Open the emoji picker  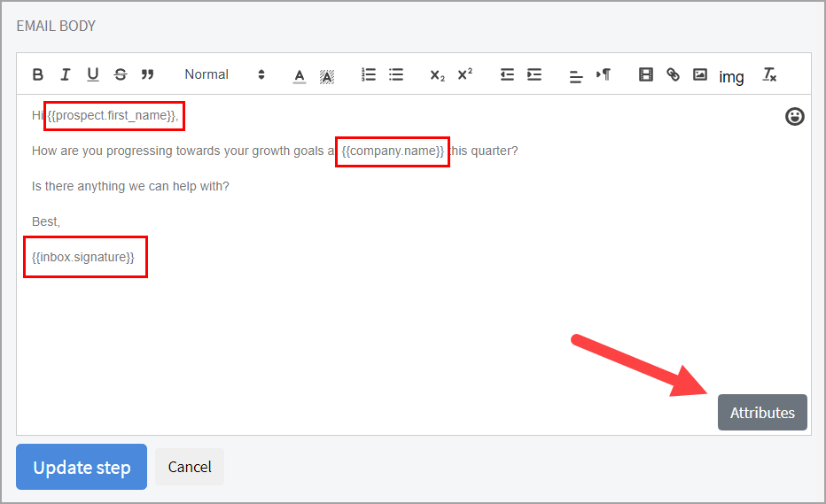pyautogui.click(x=795, y=116)
